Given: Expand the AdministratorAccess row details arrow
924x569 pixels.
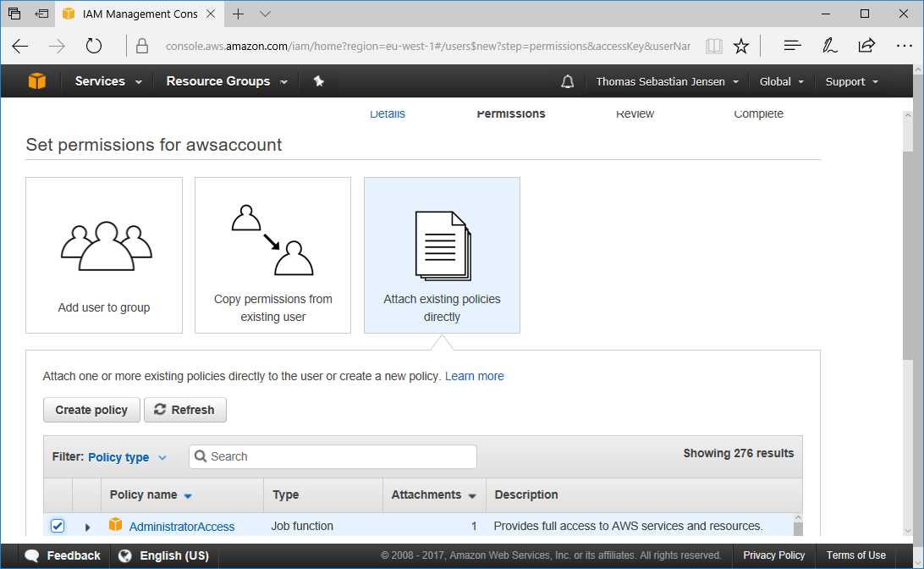Looking at the screenshot, I should [x=87, y=527].
